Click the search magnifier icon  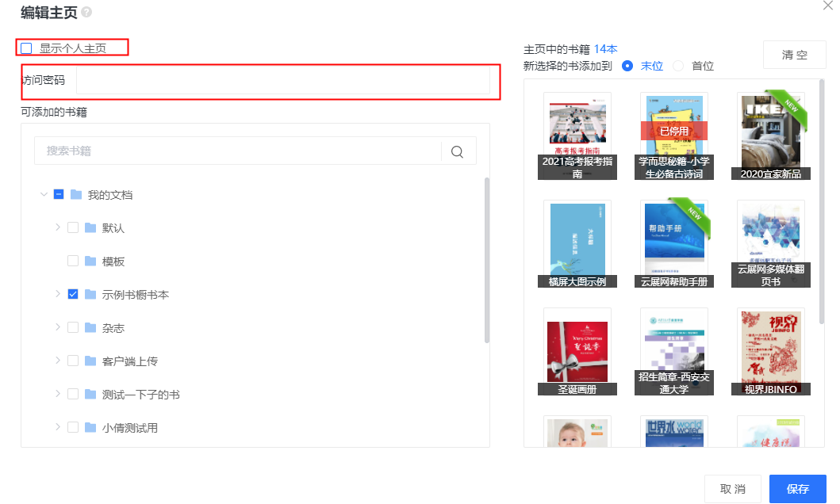click(457, 151)
